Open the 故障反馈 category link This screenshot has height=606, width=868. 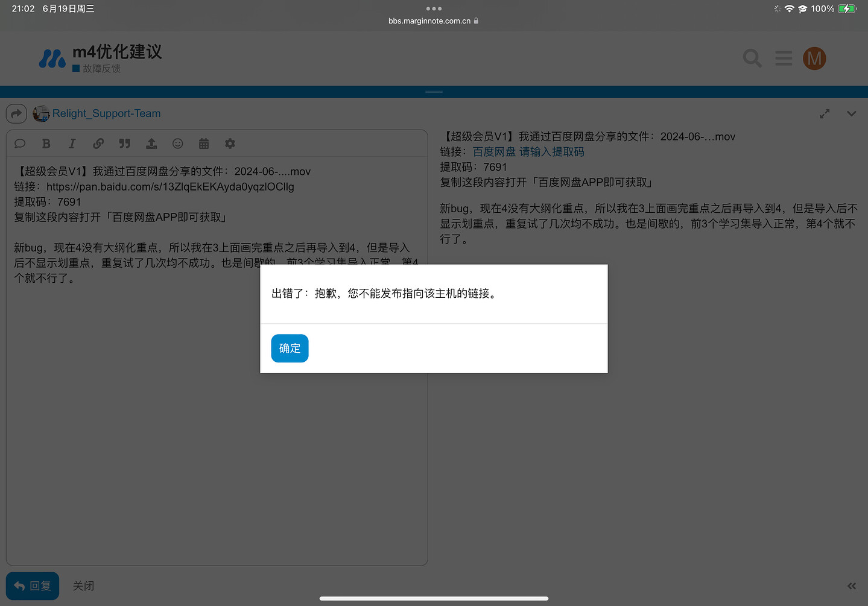click(x=97, y=69)
